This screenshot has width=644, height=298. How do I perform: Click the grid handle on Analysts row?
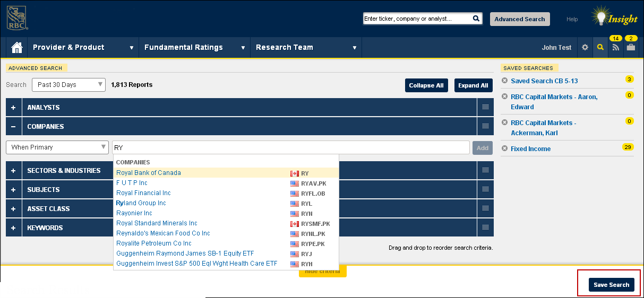click(x=485, y=107)
